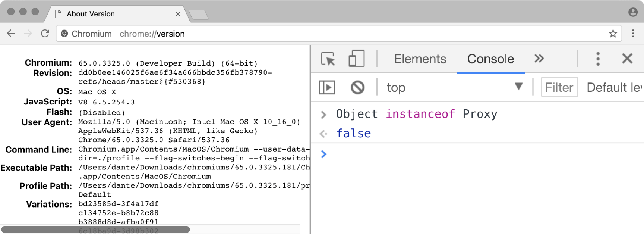
Task: Click the macOS red close window button
Action: (11, 12)
